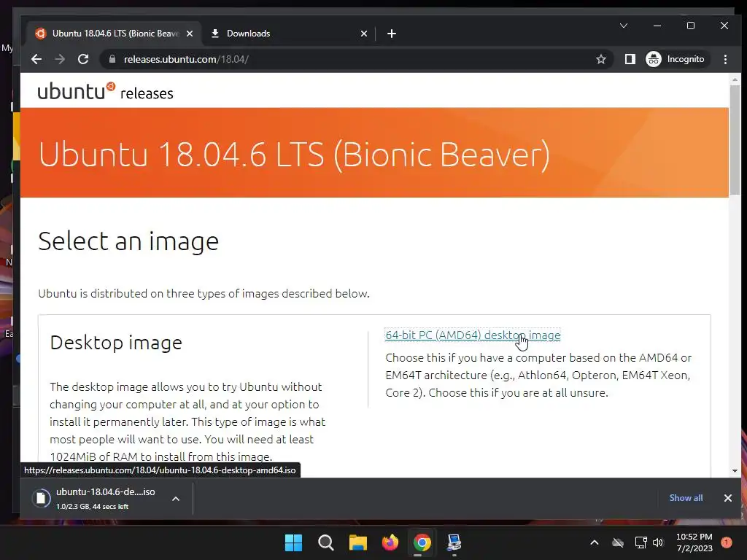
Task: Click the page vertical scrollbar thumb
Action: point(735,139)
